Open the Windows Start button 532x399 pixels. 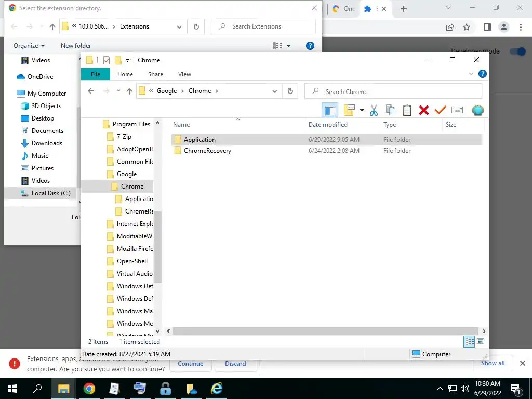(12, 389)
